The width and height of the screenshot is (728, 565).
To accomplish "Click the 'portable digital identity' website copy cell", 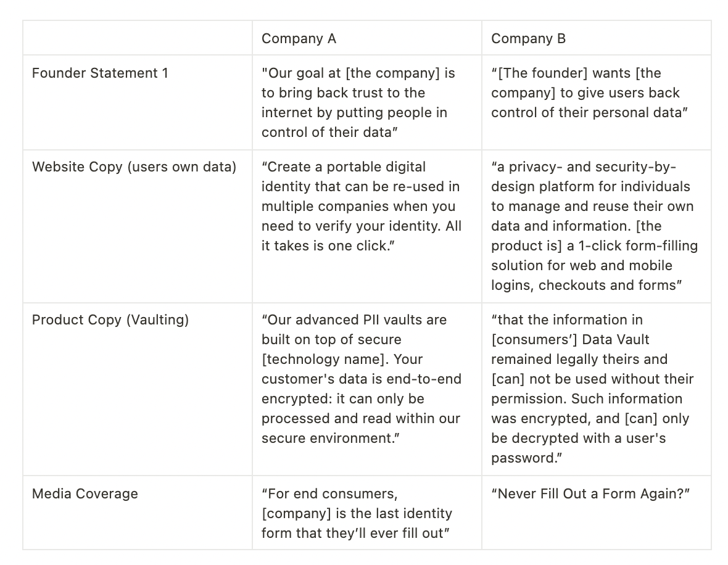I will (360, 206).
